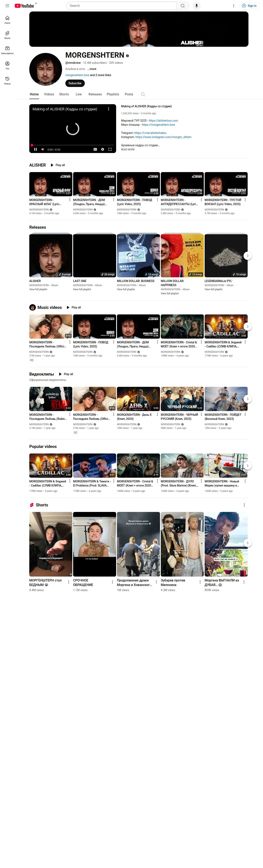The image size is (263, 868).
Task: Open the Instagram morgen_shtern link
Action: pyautogui.click(x=163, y=137)
